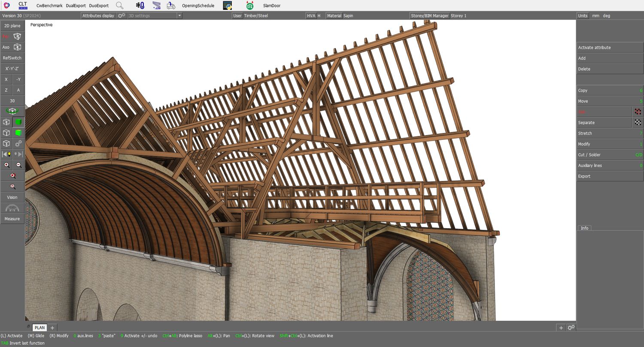This screenshot has width=644, height=347.
Task: Click the zoom out magnifier icon
Action: (18, 165)
